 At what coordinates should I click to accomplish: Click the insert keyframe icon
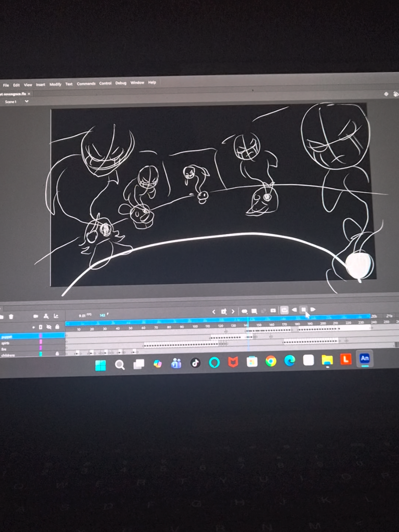(x=224, y=312)
